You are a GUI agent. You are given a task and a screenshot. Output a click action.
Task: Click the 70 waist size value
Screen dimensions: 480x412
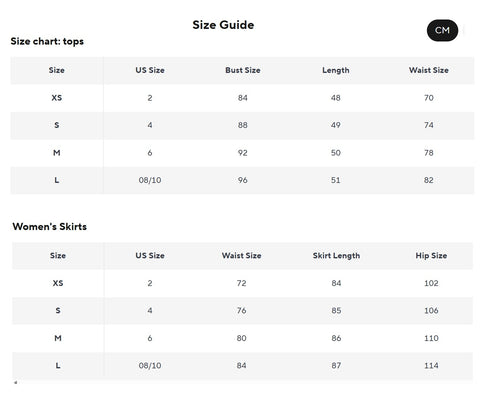tap(429, 98)
